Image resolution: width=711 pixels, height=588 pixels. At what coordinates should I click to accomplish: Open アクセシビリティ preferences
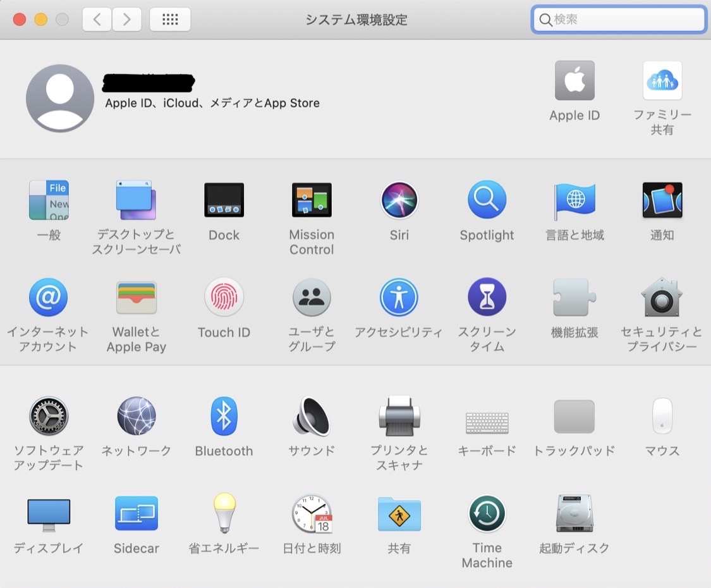click(399, 298)
